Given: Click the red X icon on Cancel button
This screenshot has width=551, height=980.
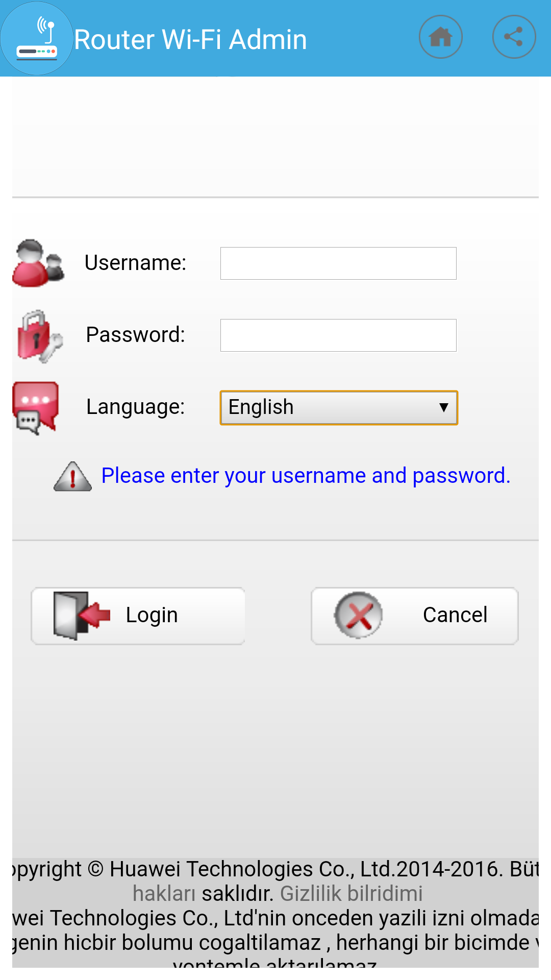Looking at the screenshot, I should click(356, 616).
